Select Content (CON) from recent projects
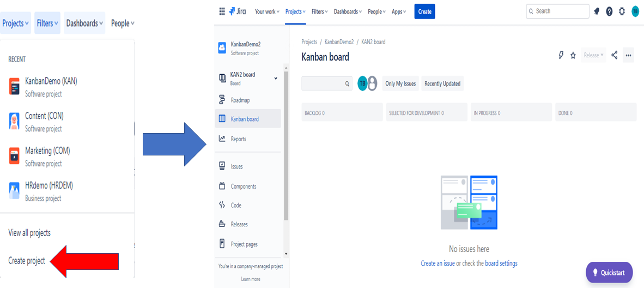 pyautogui.click(x=67, y=122)
